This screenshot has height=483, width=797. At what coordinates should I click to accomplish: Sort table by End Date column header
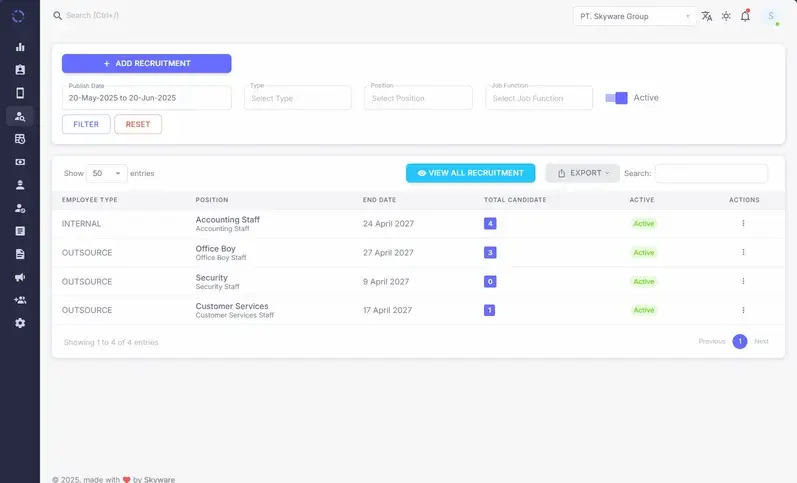point(378,200)
